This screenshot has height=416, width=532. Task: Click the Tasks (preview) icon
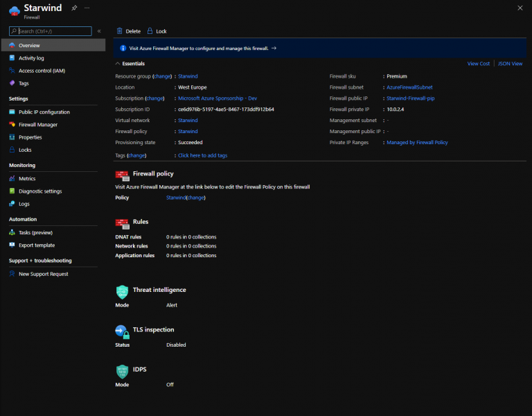coord(12,232)
